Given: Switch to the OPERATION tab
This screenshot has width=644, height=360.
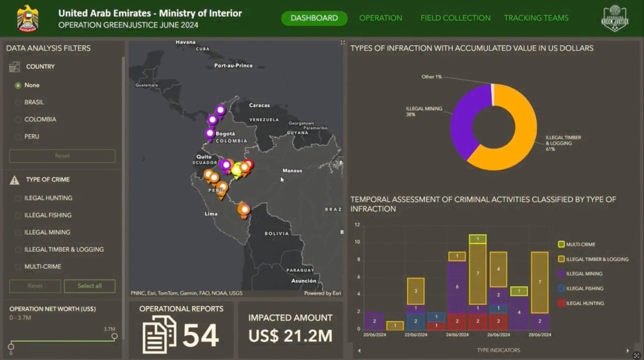Looking at the screenshot, I should pyautogui.click(x=380, y=18).
